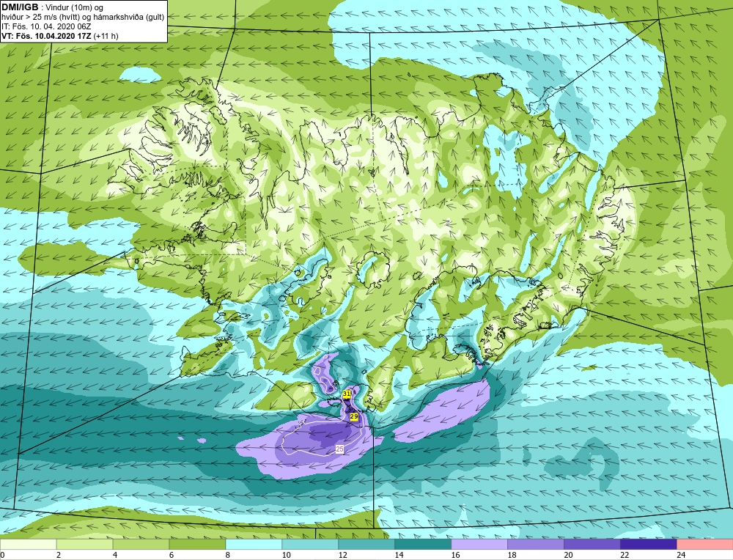The height and width of the screenshot is (560, 733).
Task: Click the medium purple 18–20 m/s legend swatch
Action: pos(535,544)
